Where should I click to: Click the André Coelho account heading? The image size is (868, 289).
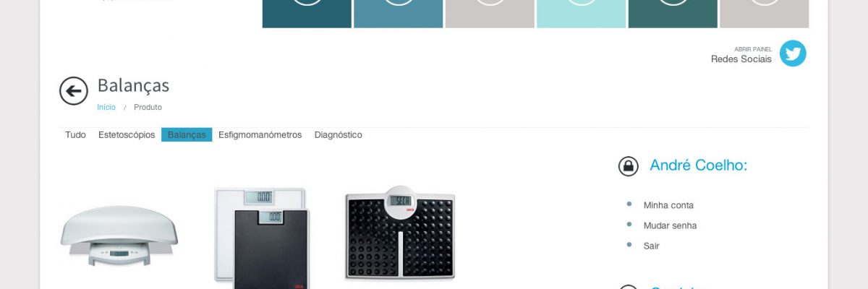point(698,165)
